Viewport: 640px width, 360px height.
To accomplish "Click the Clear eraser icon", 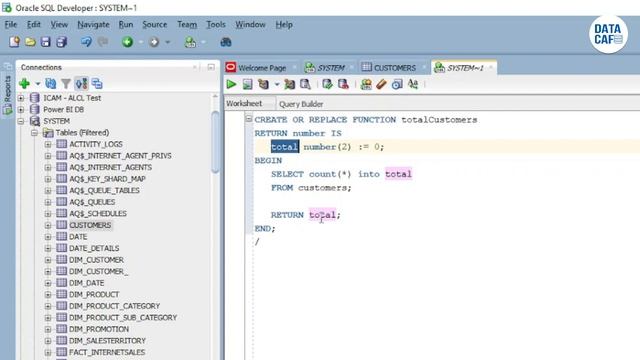I will [381, 84].
